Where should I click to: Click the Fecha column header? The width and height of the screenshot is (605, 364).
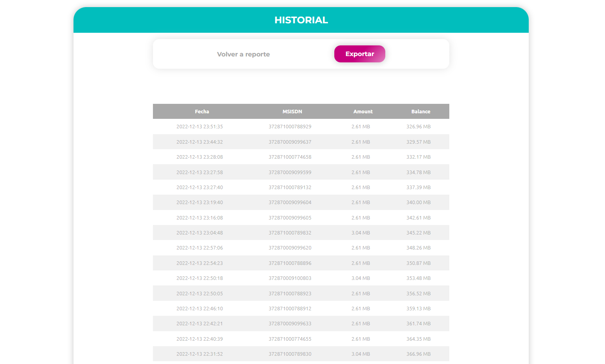coord(202,112)
